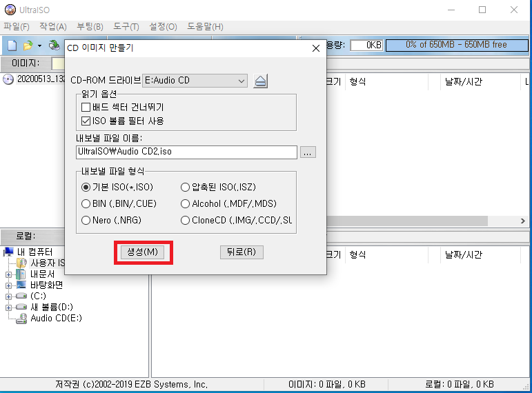Click the '이미지: 0 파일, 0 KB' status text
The height and width of the screenshot is (393, 532).
327,384
